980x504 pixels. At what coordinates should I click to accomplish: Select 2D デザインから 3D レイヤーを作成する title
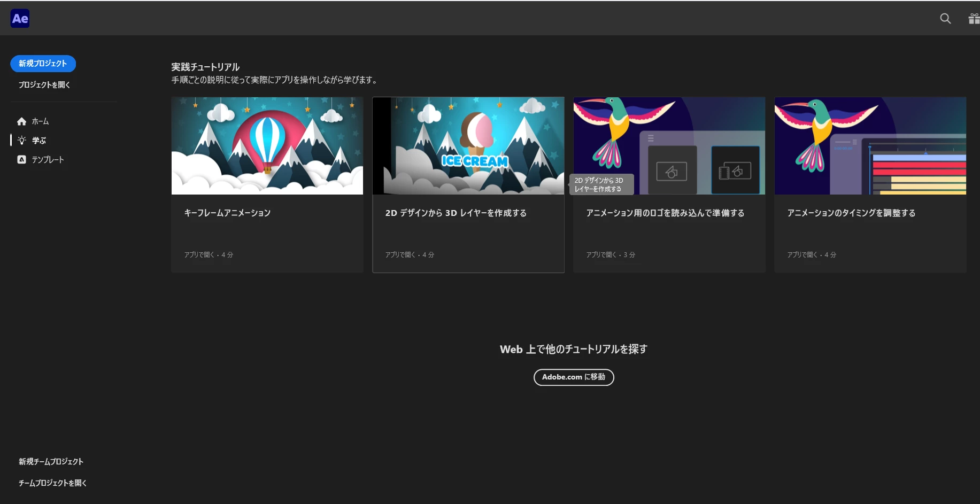click(x=456, y=213)
